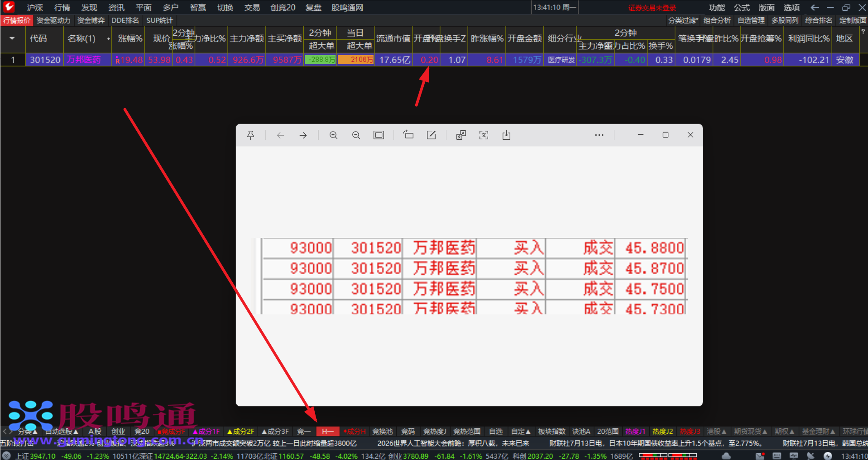Screen dimensions: 868x460
Task: Open the 股鸣通网 link in menu bar
Action: pos(347,7)
